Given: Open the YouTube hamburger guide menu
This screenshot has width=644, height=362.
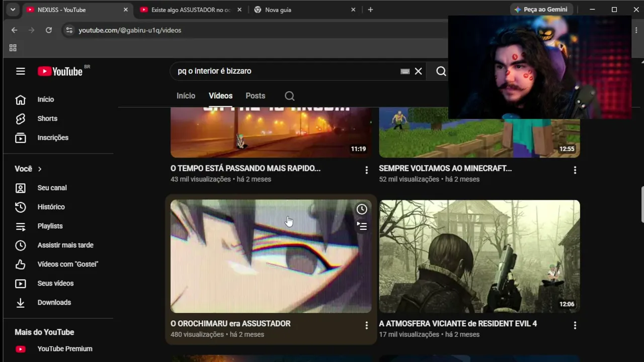Looking at the screenshot, I should coord(21,71).
